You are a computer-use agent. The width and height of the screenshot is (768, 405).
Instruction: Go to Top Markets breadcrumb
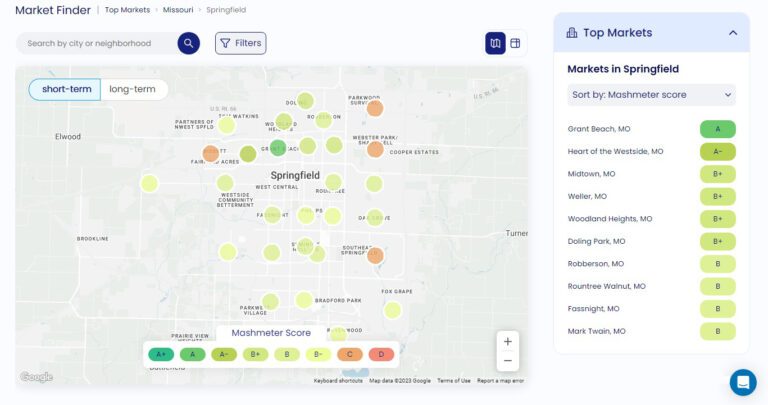pos(127,10)
